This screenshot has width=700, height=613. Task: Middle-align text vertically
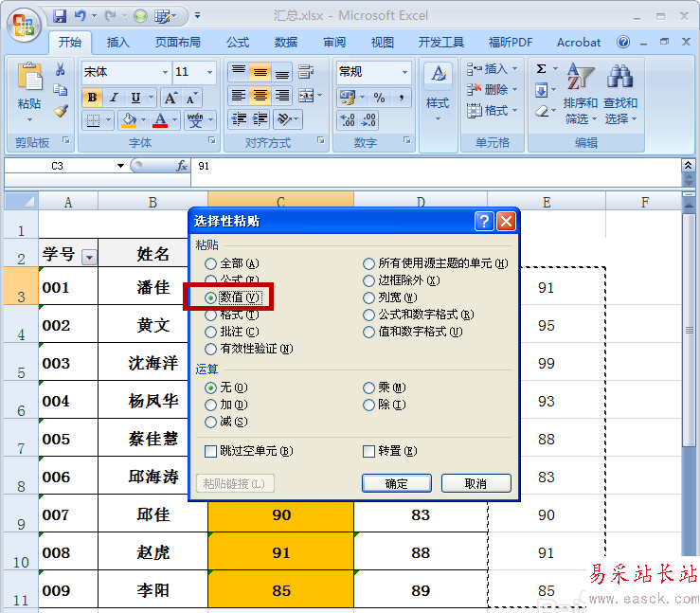click(x=260, y=71)
